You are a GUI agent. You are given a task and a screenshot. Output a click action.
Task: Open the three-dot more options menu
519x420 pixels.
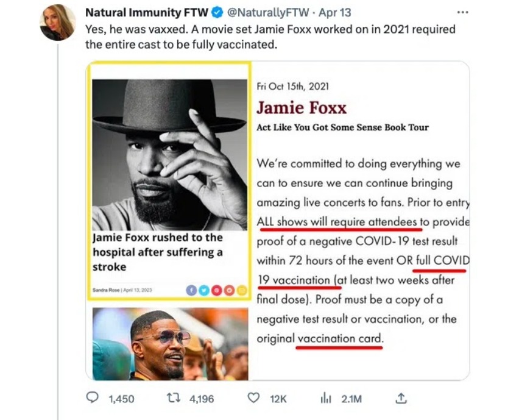[462, 13]
